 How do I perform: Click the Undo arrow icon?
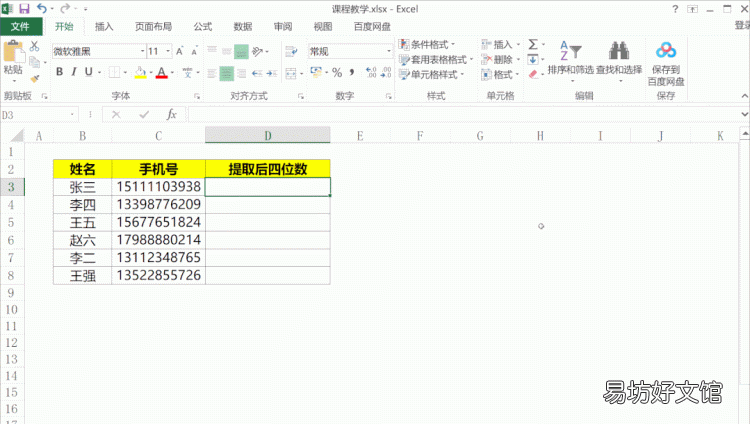pyautogui.click(x=42, y=9)
